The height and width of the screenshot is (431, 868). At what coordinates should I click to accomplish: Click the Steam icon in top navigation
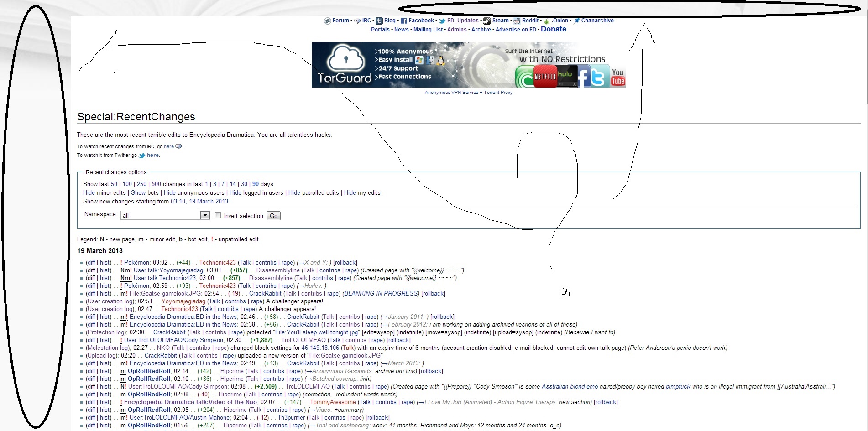[487, 21]
